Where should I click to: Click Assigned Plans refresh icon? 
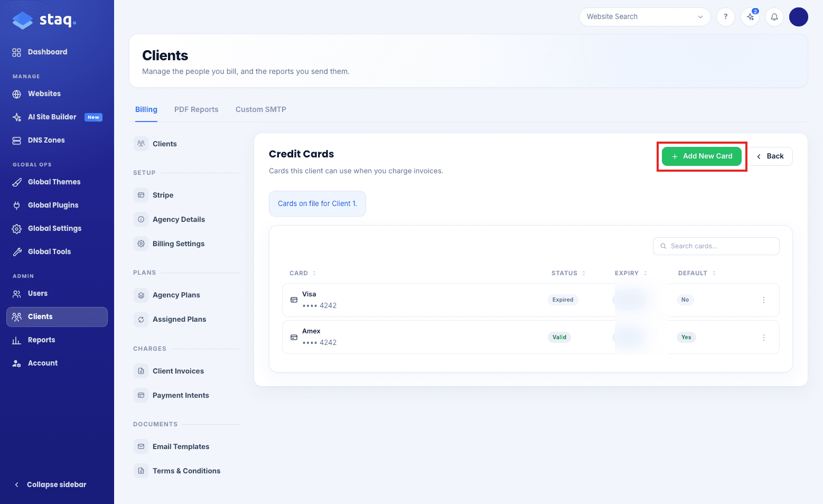(x=141, y=319)
